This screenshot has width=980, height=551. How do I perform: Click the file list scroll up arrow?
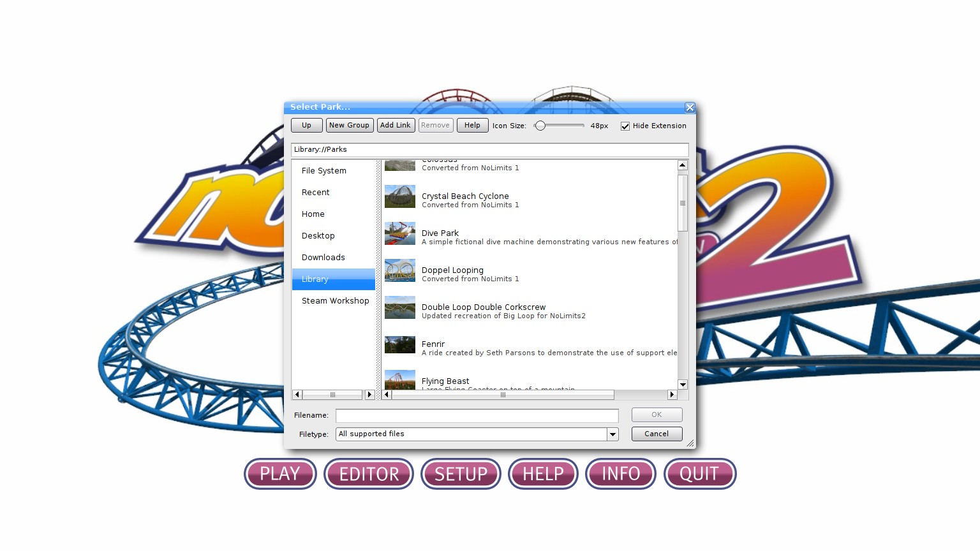tap(683, 166)
